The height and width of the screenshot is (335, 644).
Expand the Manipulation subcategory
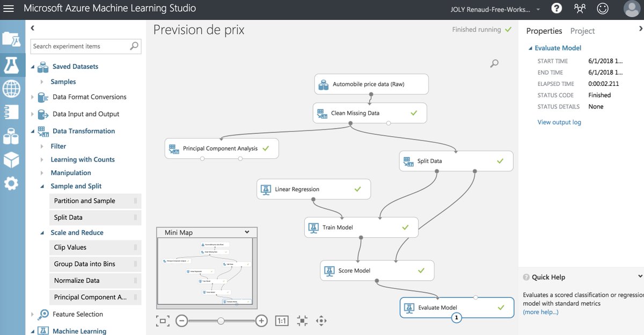42,173
